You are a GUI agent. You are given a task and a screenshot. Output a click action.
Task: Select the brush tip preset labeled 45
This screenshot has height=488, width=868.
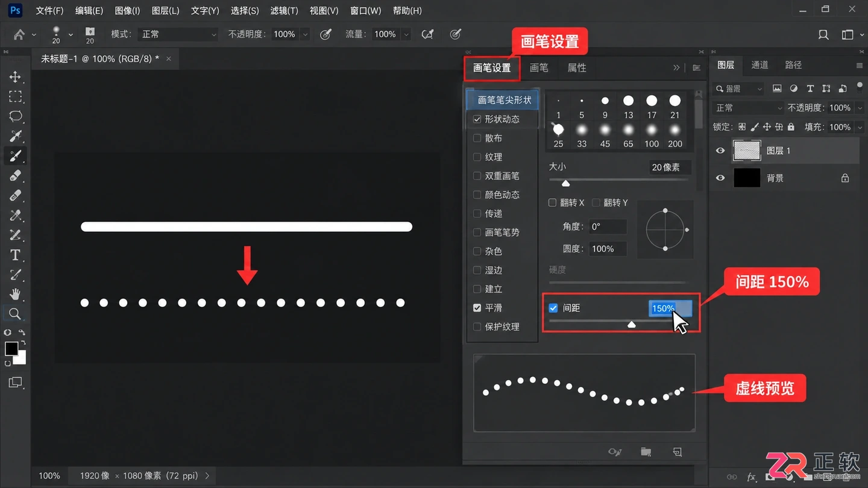tap(605, 136)
